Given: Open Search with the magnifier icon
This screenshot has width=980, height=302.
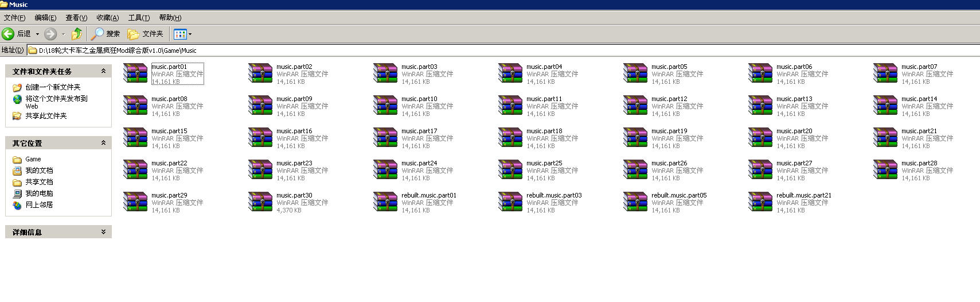Looking at the screenshot, I should 98,34.
